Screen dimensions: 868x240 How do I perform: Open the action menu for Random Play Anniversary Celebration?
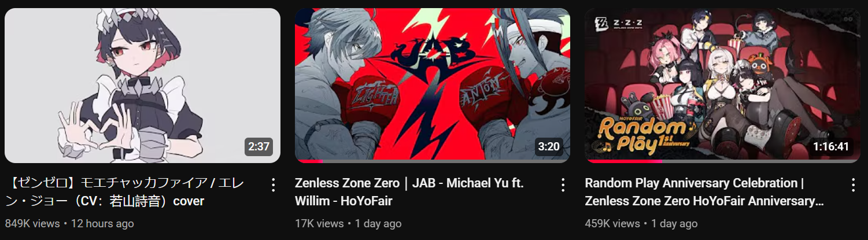tap(853, 185)
